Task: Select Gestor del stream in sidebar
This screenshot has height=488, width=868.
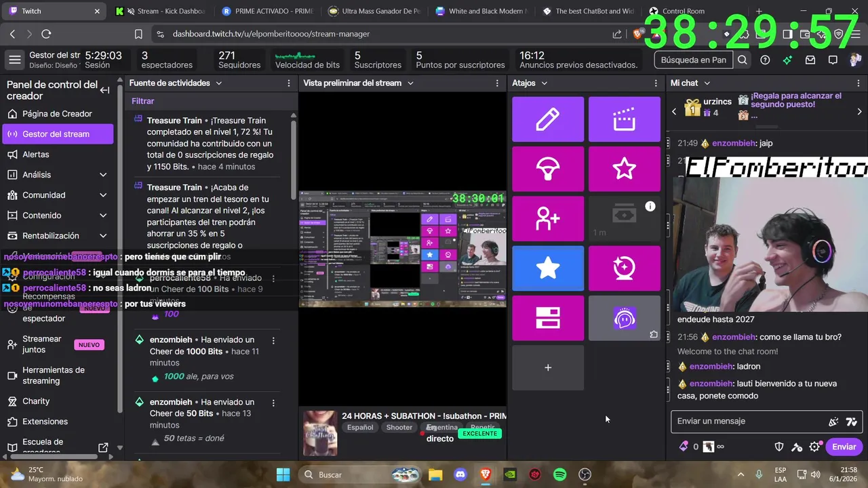Action: pos(58,134)
